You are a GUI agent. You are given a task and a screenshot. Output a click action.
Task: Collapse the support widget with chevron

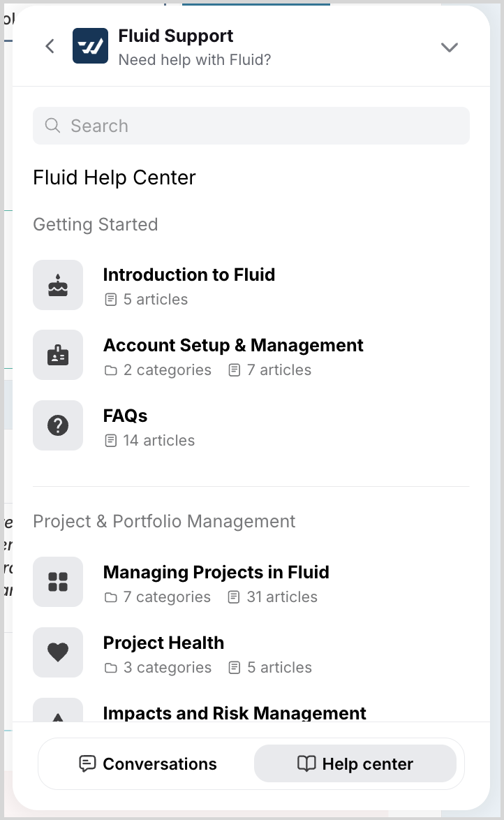click(x=449, y=47)
